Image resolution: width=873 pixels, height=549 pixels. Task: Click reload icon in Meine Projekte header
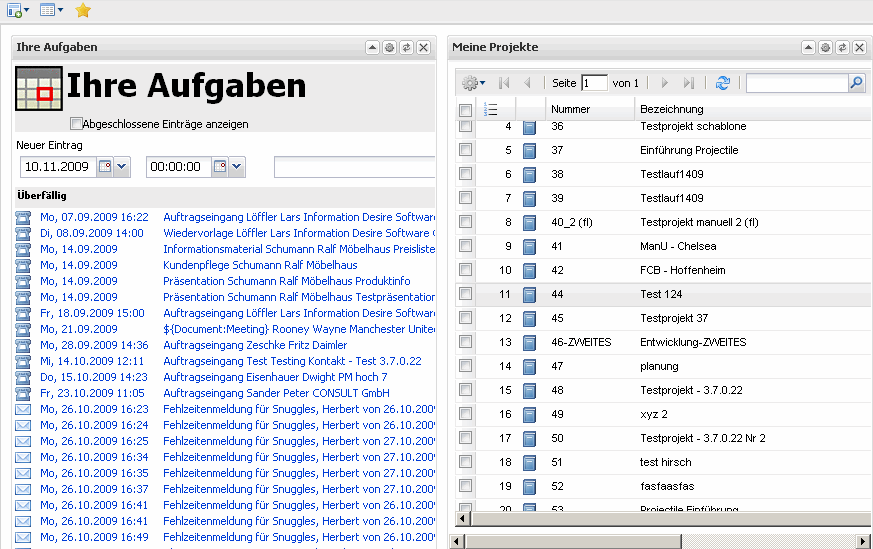pyautogui.click(x=842, y=47)
